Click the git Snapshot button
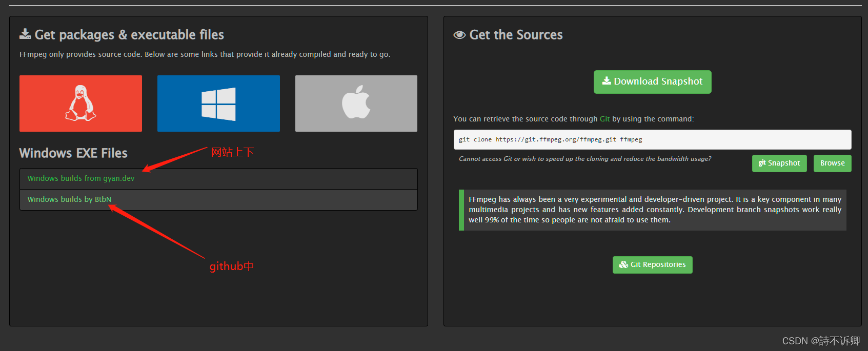Viewport: 868px width, 351px height. tap(779, 163)
